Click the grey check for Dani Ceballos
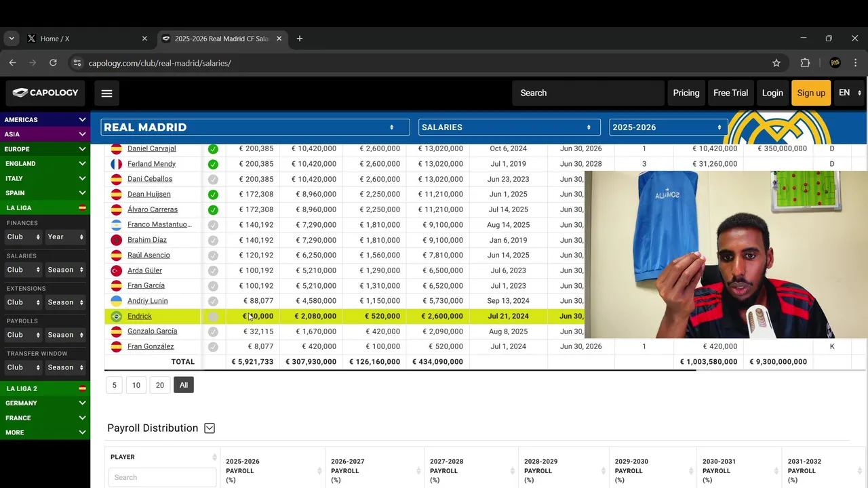868x488 pixels. (213, 180)
